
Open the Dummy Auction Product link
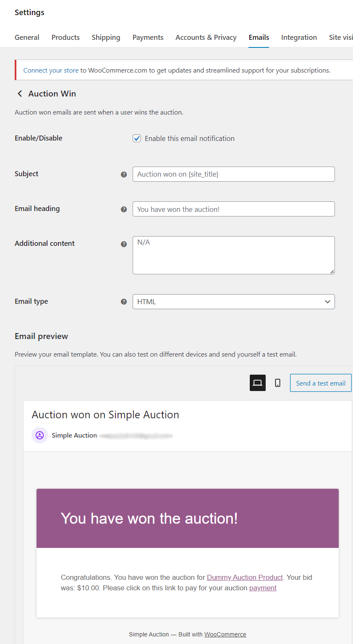pos(245,577)
